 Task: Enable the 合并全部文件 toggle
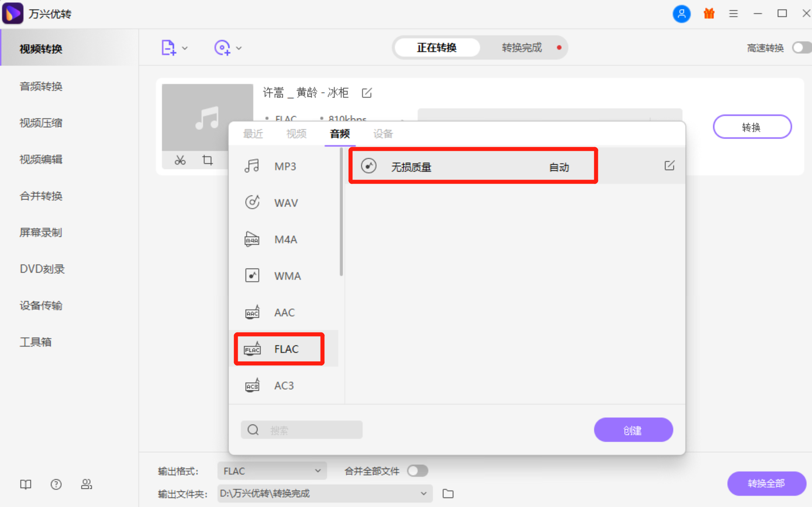pyautogui.click(x=417, y=470)
